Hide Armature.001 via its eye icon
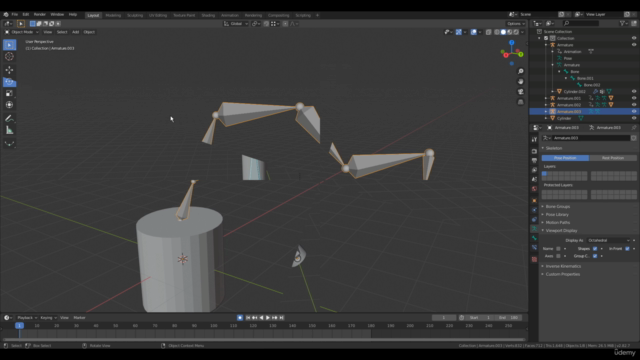Screen dimensions: 640x360 634,98
